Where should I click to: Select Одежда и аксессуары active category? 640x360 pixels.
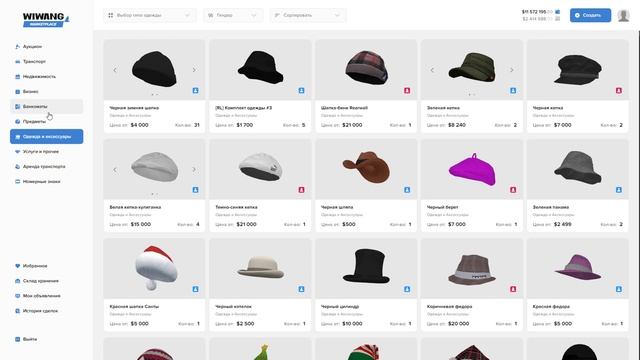click(47, 136)
